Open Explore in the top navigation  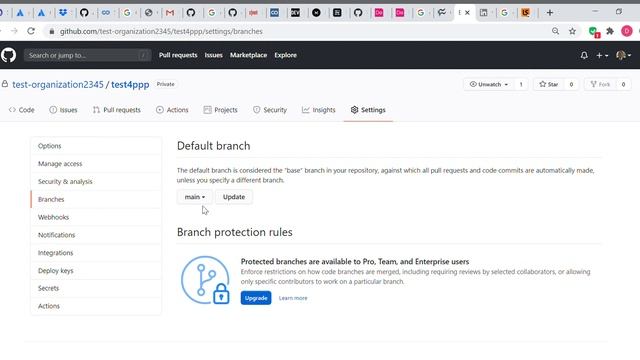tap(285, 55)
